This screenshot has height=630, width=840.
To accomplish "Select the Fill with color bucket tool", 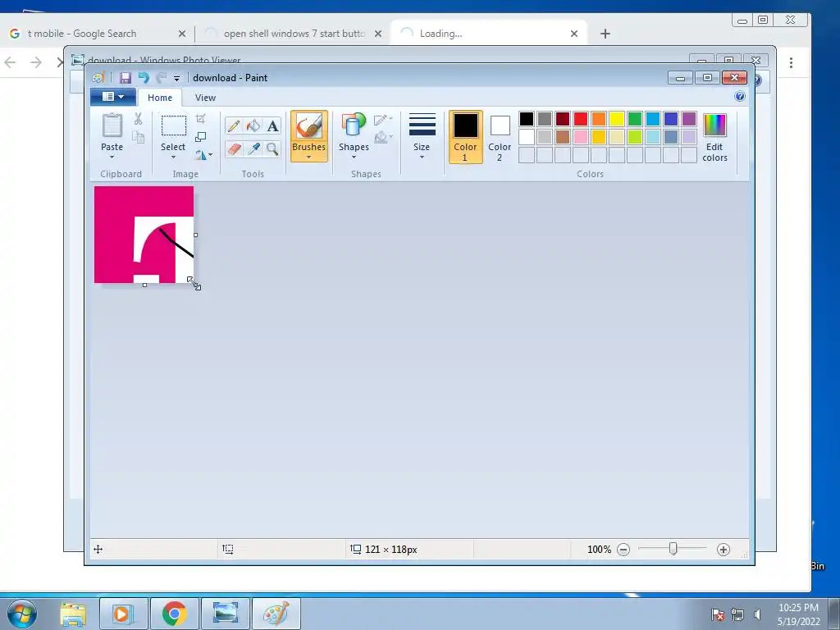I will 253,126.
